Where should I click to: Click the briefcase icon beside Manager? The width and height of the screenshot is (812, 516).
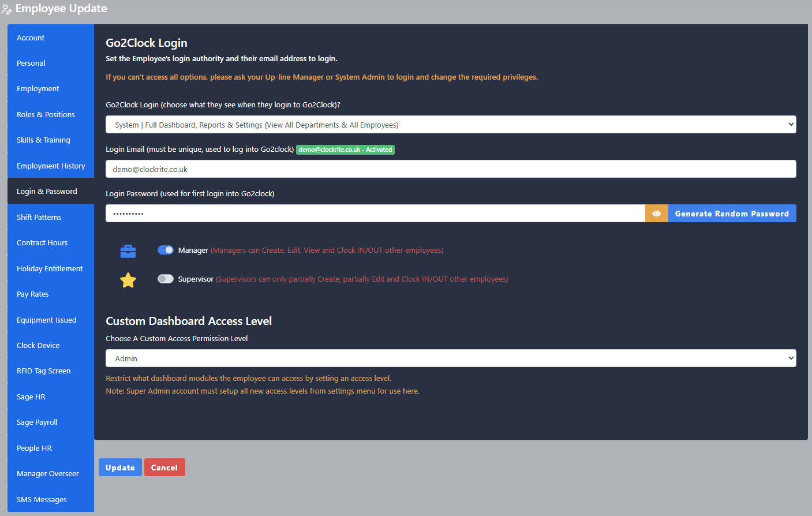(128, 251)
